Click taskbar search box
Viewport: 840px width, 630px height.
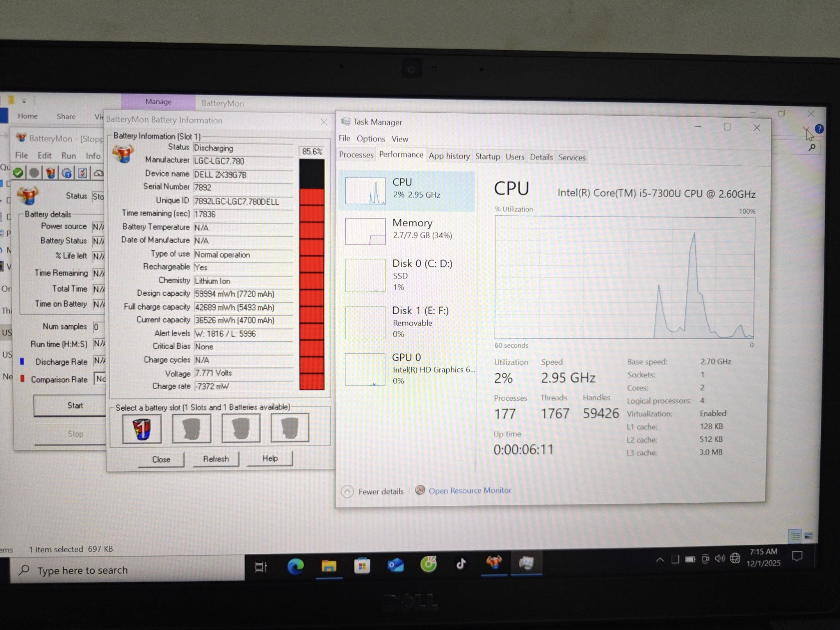128,570
